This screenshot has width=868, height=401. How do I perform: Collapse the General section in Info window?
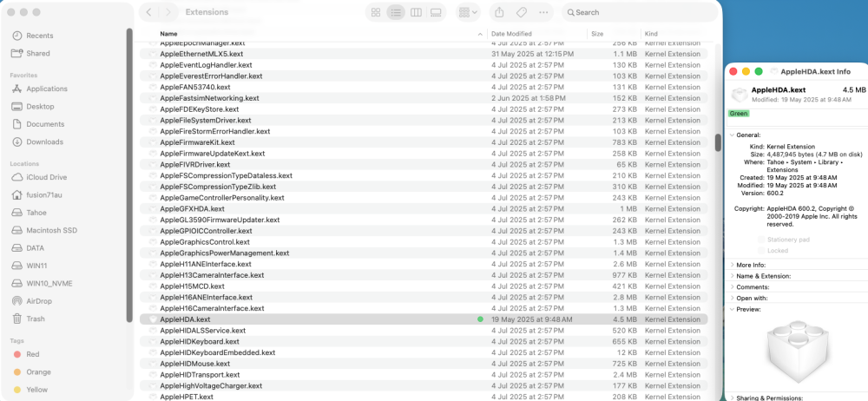pos(733,135)
